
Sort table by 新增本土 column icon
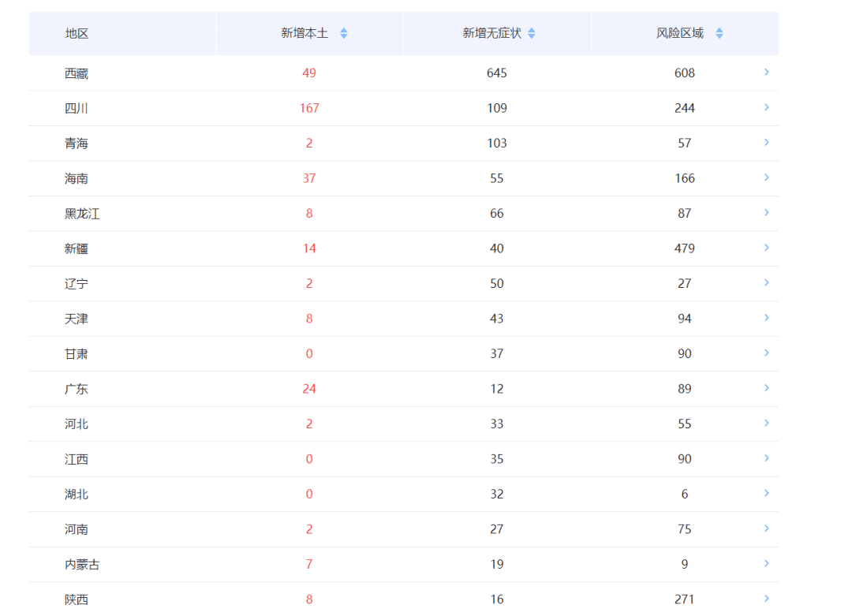[x=343, y=33]
